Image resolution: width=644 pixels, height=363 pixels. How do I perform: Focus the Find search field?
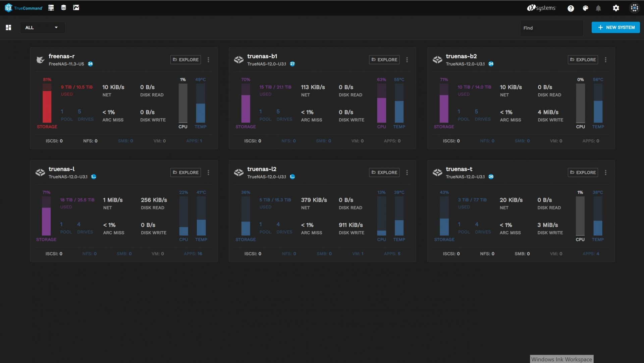point(551,28)
